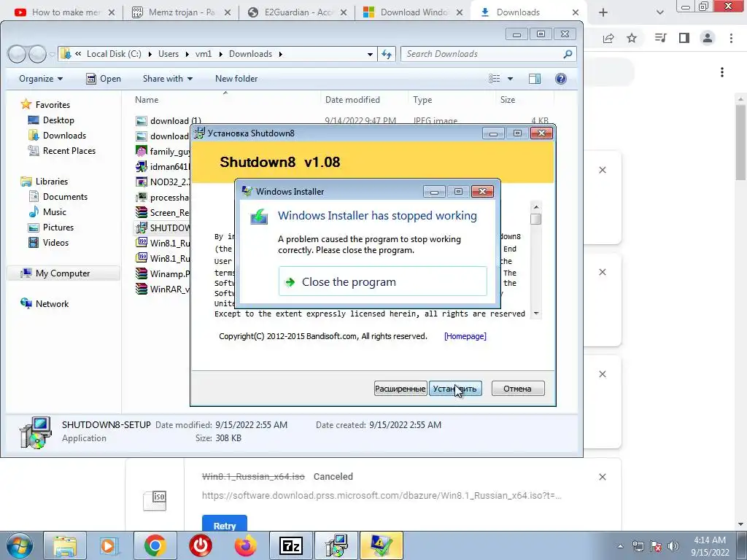Click the Search Downloads field
The height and width of the screenshot is (560, 747).
point(489,54)
